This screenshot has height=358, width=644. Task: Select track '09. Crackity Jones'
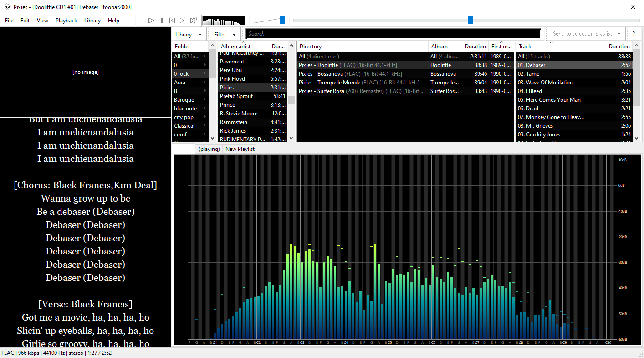coord(574,135)
